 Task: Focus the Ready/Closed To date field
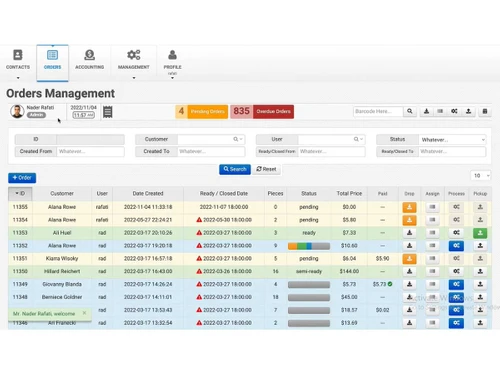pyautogui.click(x=452, y=151)
